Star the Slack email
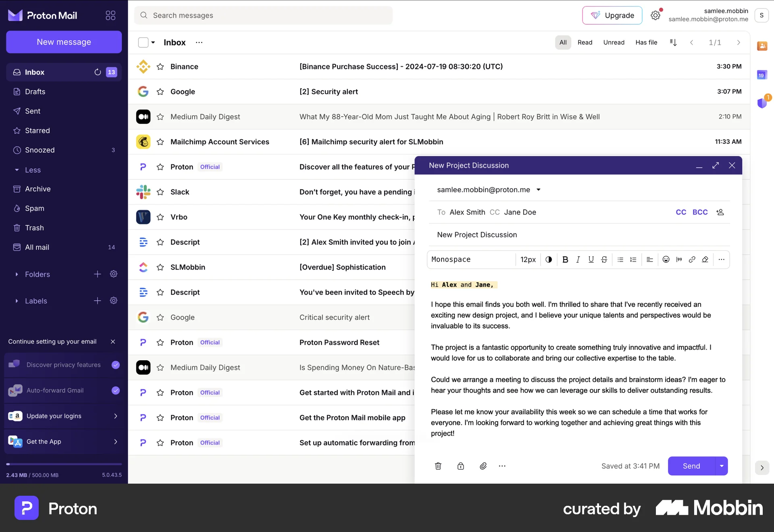The image size is (774, 532). click(x=160, y=192)
